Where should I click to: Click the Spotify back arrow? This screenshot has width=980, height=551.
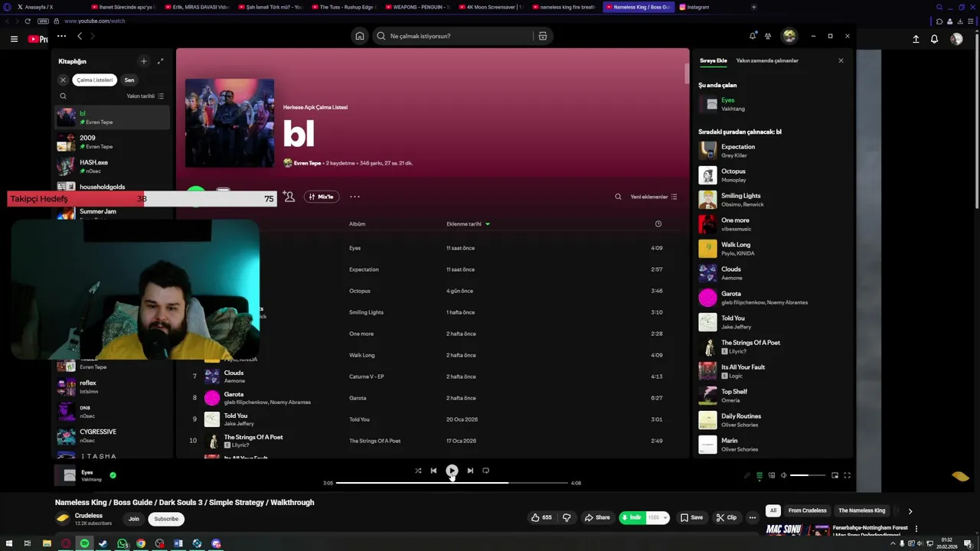click(80, 36)
